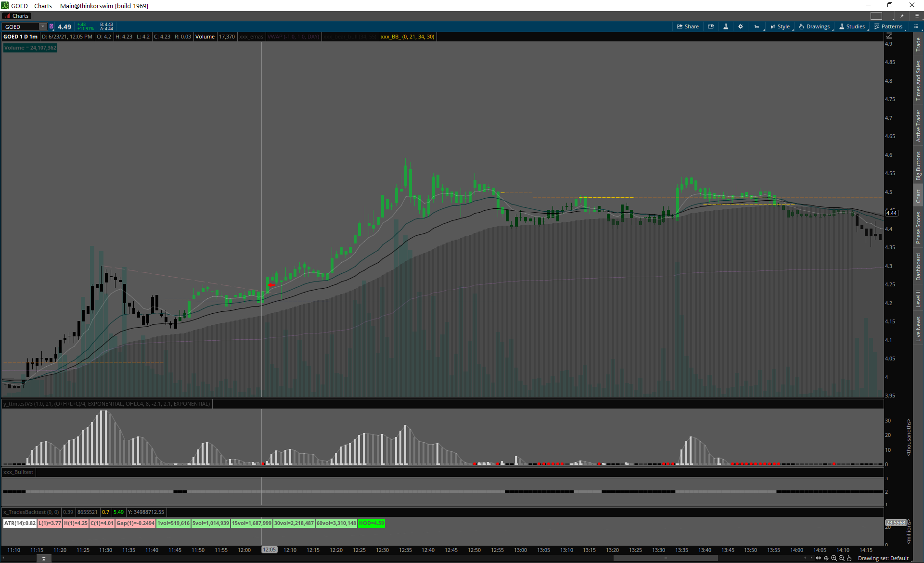
Task: Open the Edit studies beaker icon
Action: (726, 26)
